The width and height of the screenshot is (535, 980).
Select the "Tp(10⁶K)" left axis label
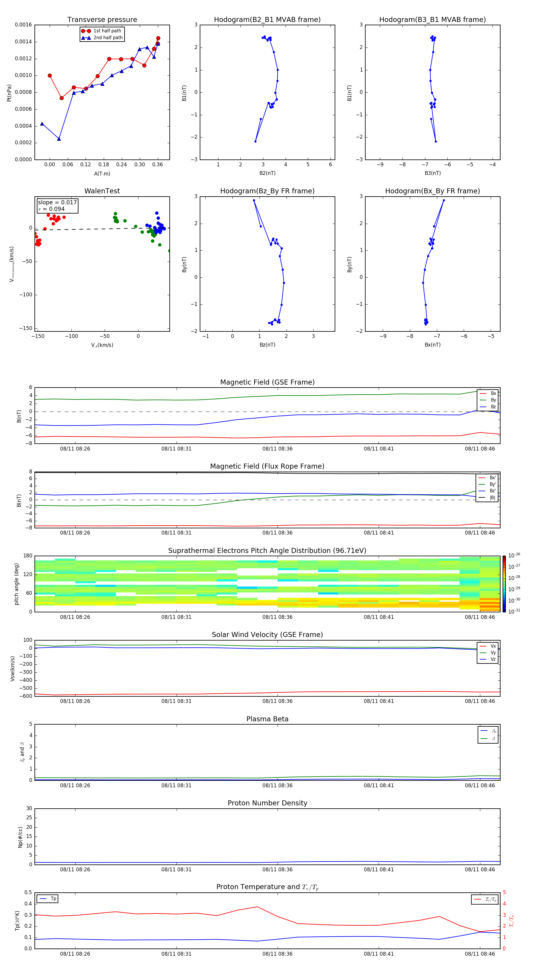[18, 921]
